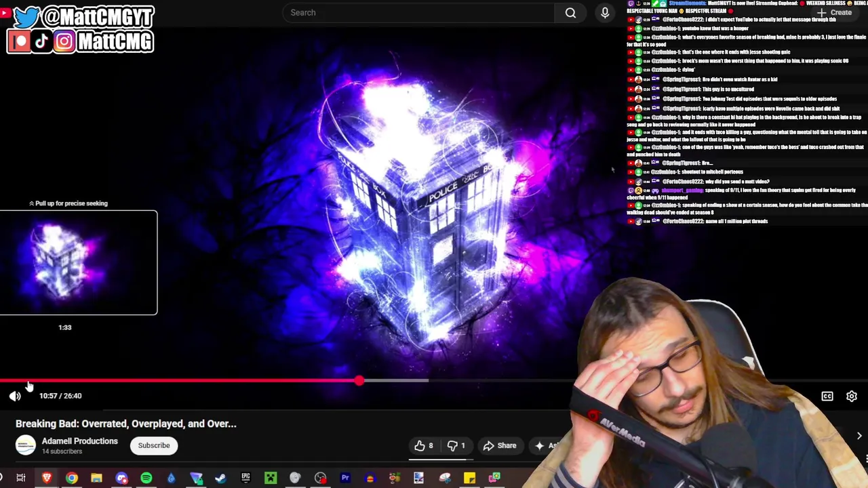
Task: Open Discord from taskbar
Action: pyautogui.click(x=121, y=479)
